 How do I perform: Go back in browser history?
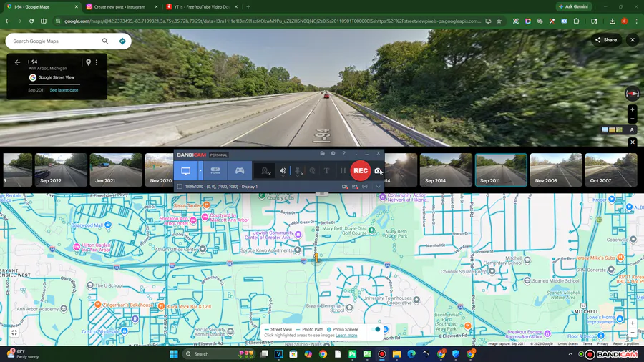click(x=7, y=21)
